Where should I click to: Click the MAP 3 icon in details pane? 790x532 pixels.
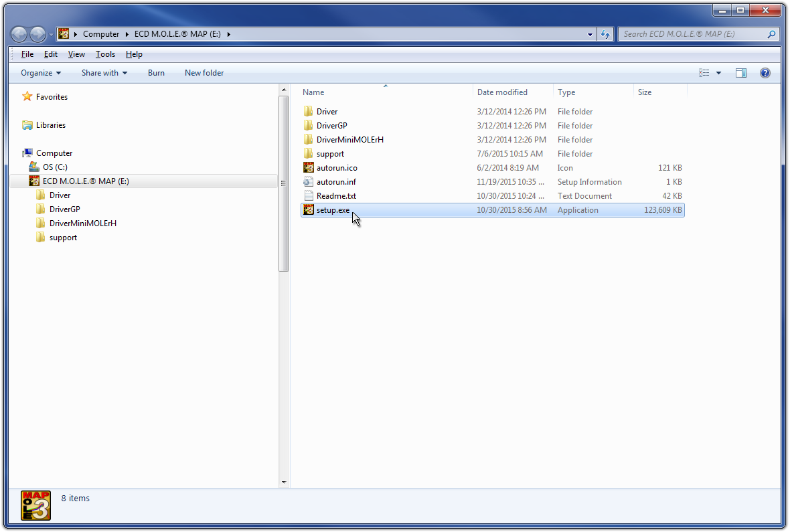35,505
